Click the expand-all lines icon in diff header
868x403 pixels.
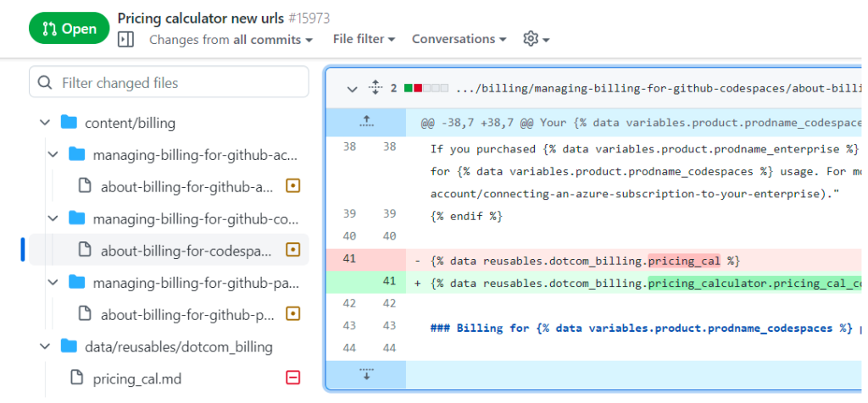tap(376, 88)
